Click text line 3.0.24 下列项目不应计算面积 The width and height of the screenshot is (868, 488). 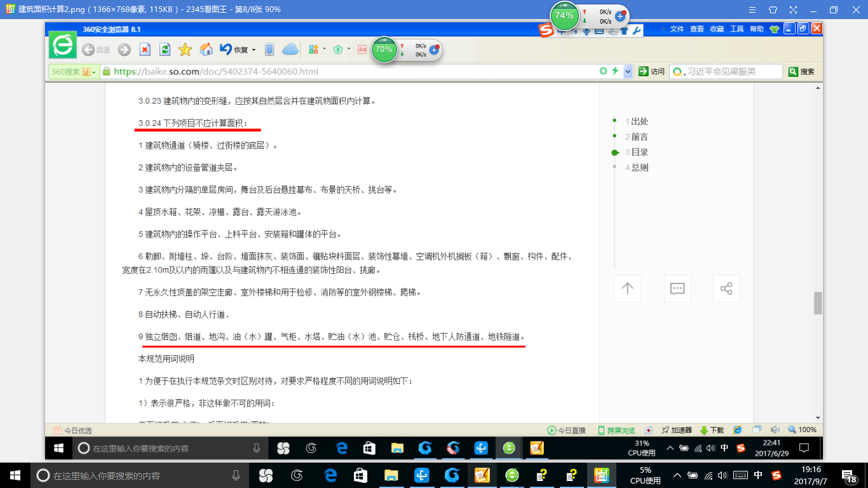click(x=193, y=123)
